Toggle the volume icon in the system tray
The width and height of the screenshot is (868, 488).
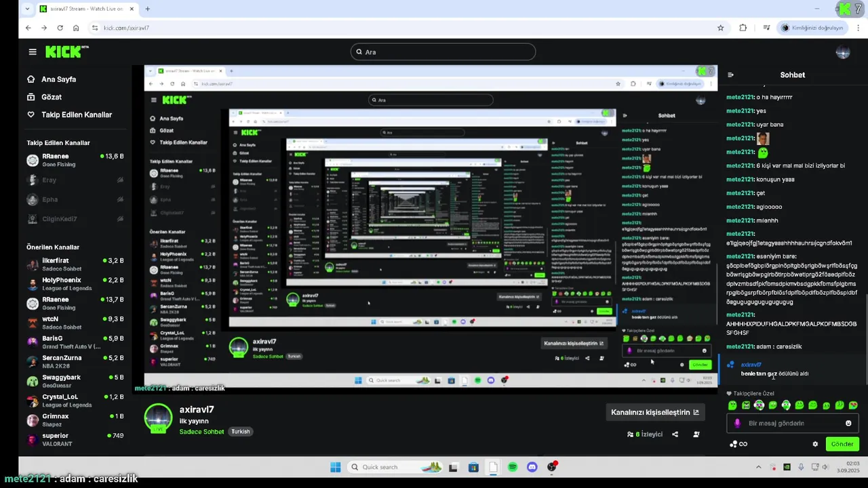coord(825,467)
